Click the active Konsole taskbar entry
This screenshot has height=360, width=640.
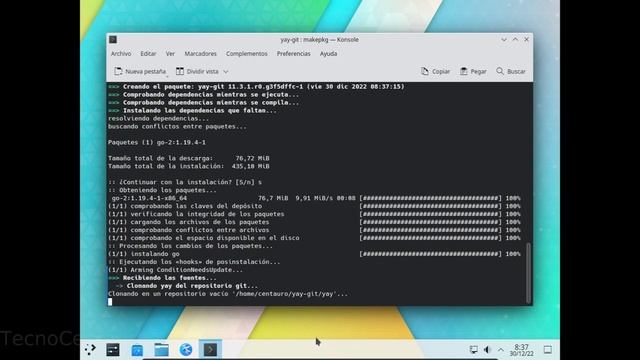[210, 349]
